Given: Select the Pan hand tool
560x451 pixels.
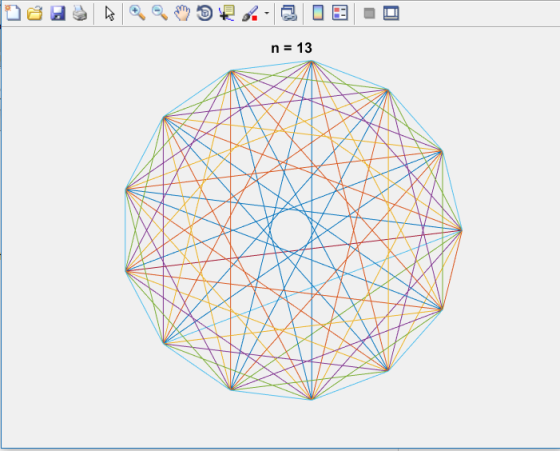Looking at the screenshot, I should click(182, 13).
